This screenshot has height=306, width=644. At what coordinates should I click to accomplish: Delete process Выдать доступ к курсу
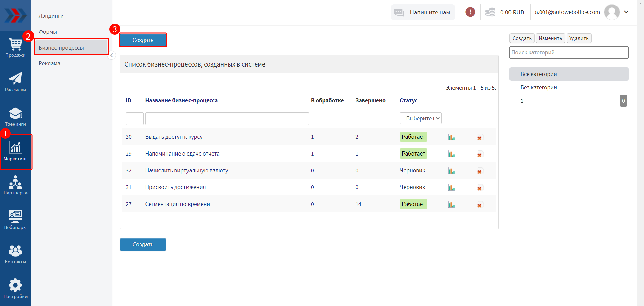tap(480, 137)
